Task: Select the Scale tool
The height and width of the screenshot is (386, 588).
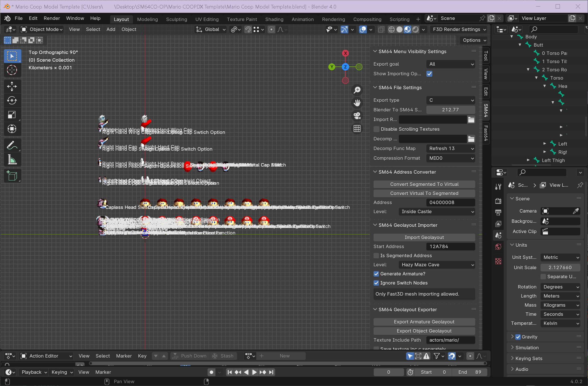Action: point(12,115)
